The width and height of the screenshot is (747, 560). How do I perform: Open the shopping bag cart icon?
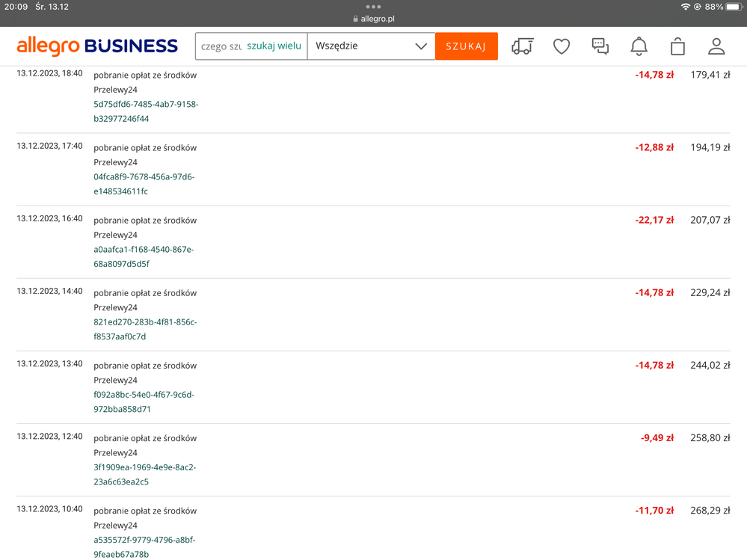click(677, 46)
